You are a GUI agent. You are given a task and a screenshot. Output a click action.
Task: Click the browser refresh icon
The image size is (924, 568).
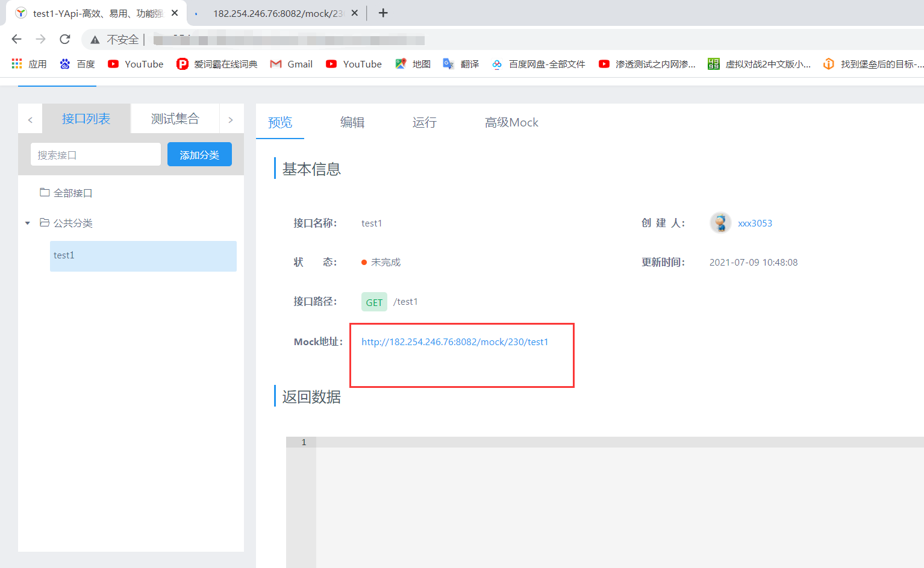(x=64, y=39)
